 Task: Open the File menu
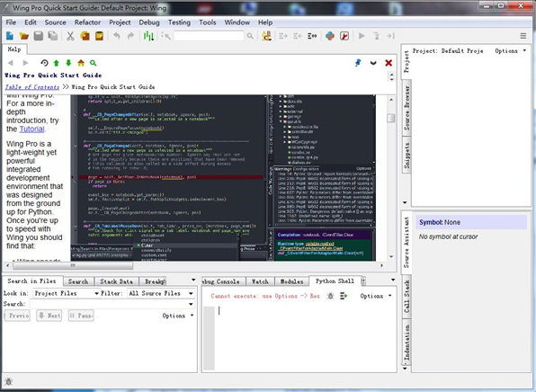(x=11, y=22)
